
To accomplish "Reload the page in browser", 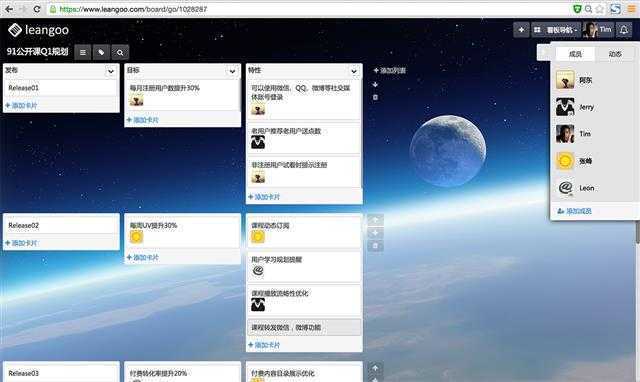I will (37, 9).
